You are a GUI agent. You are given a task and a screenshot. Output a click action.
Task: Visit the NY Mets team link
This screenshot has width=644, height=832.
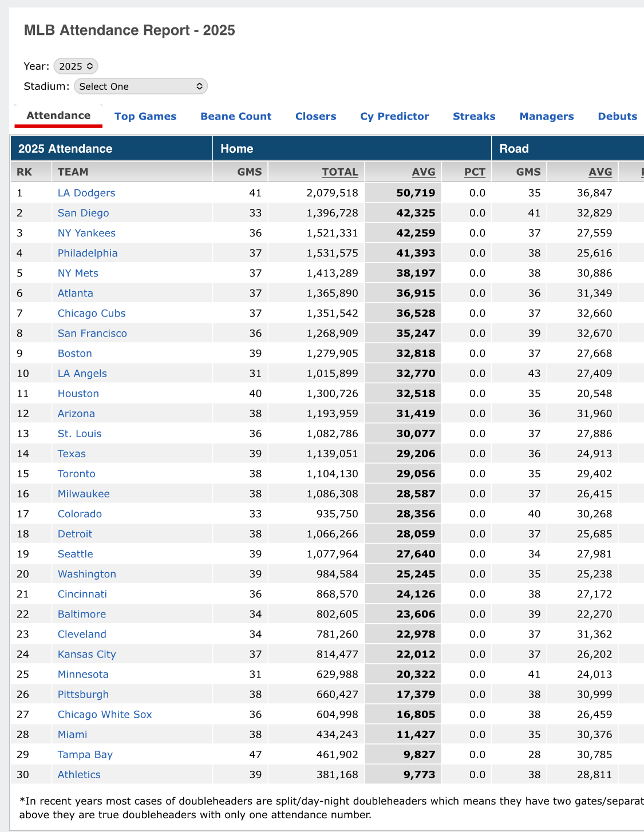pyautogui.click(x=78, y=273)
